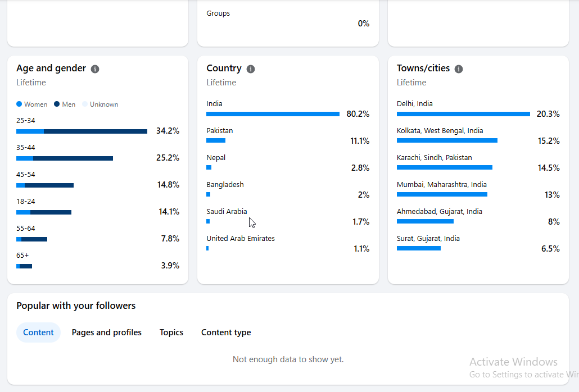Click the Towns/cities info icon
579x392 pixels.
coord(459,69)
